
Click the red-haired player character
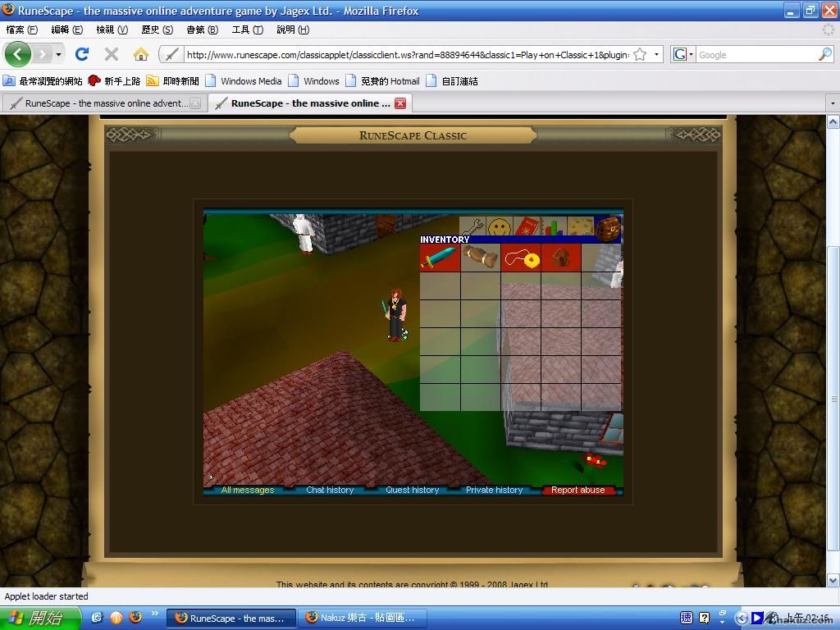point(395,314)
